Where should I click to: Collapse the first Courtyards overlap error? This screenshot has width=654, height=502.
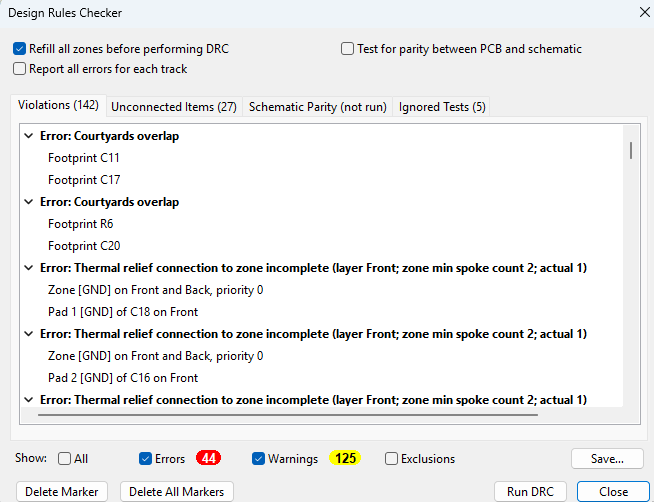[28, 136]
